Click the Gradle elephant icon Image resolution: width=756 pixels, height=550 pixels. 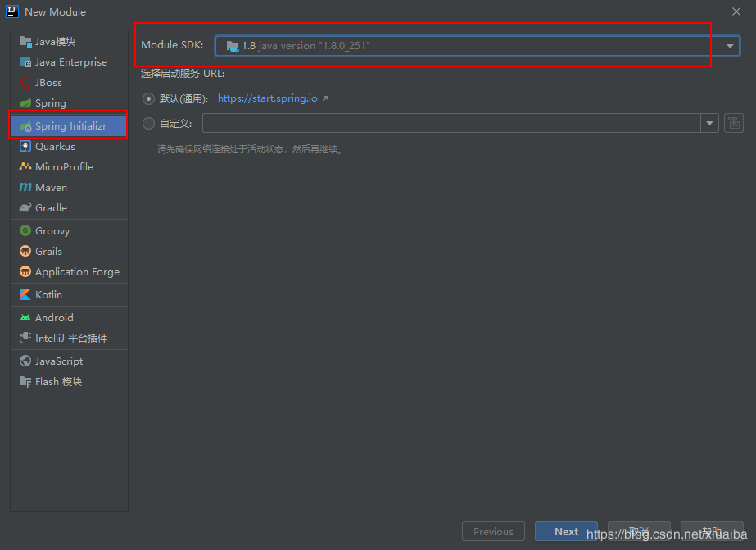[25, 208]
